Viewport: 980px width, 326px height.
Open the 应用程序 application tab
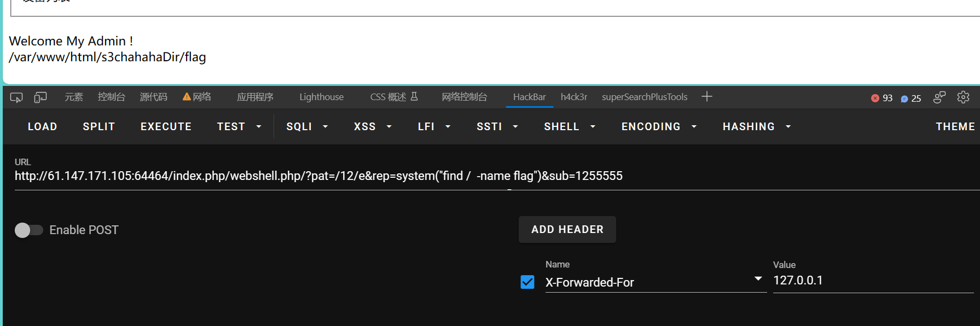pos(255,97)
